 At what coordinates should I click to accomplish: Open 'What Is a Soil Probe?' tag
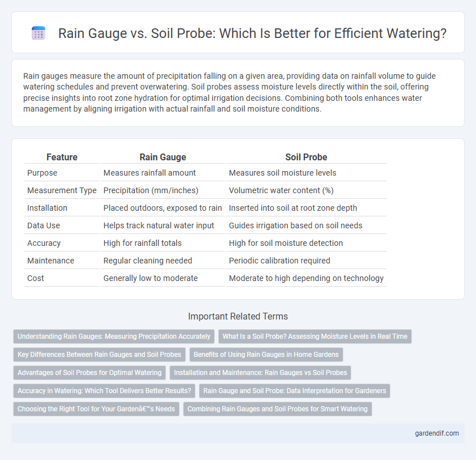pos(315,337)
